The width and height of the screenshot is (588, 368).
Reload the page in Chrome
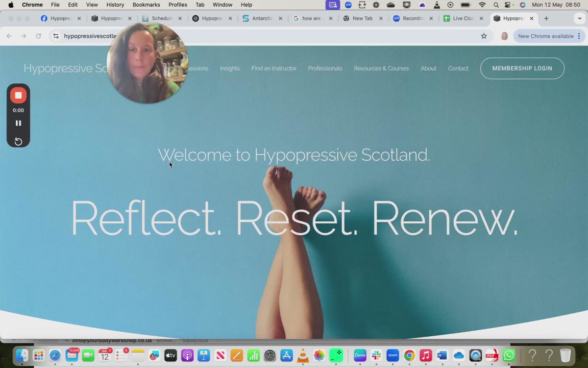38,36
